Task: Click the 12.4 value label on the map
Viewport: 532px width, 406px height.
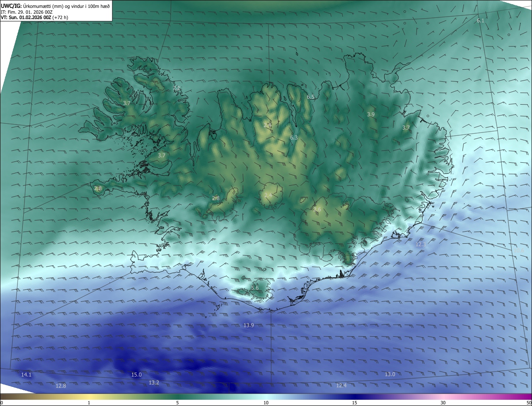Action: point(341,386)
